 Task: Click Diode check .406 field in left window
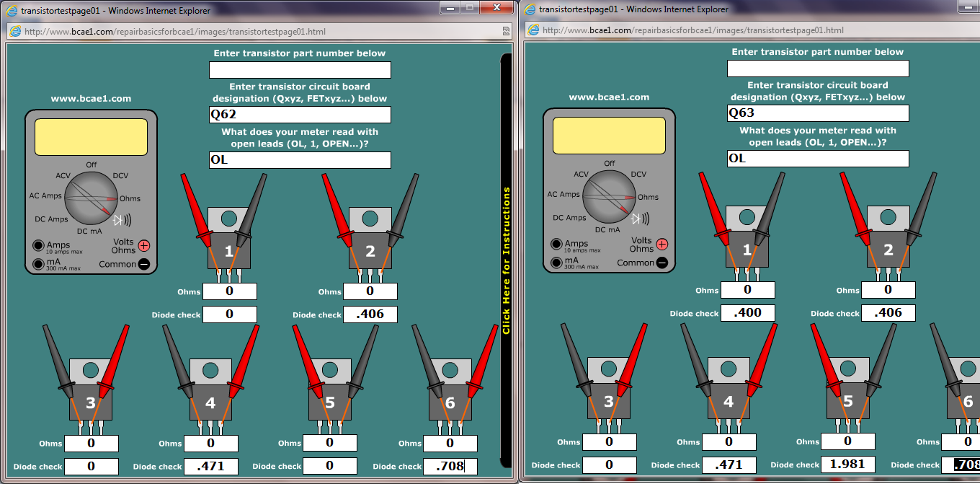pyautogui.click(x=370, y=314)
